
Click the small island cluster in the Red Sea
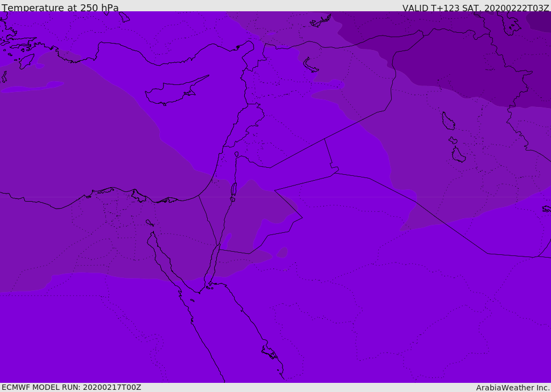[269, 352]
